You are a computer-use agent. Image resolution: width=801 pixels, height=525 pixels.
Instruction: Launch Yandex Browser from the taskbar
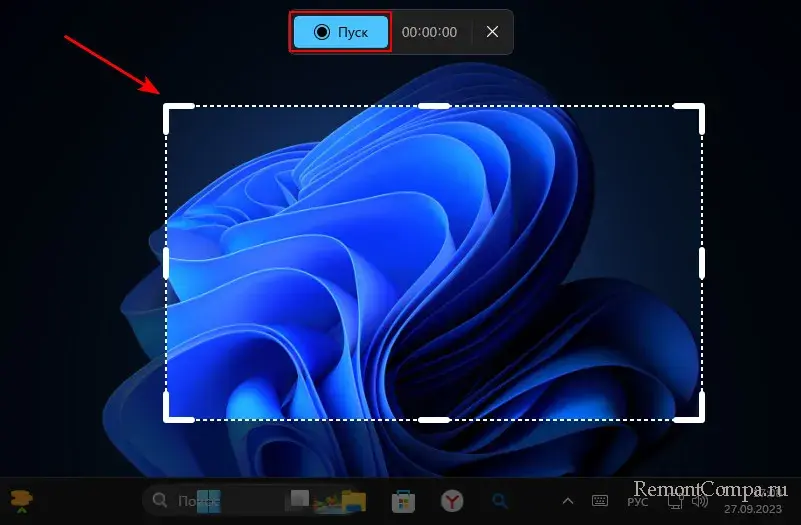tap(453, 500)
